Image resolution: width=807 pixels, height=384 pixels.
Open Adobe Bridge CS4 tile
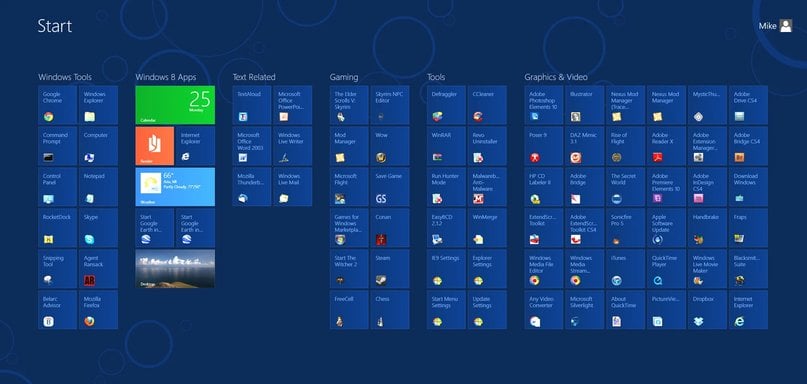[748, 146]
